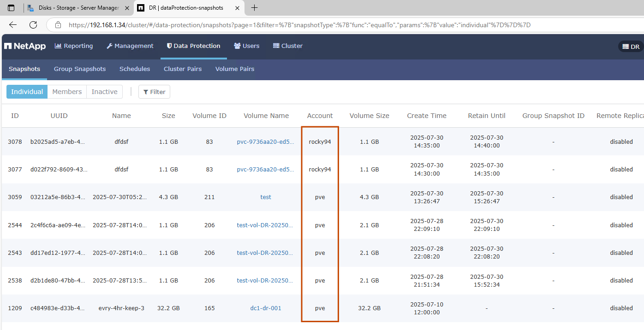Open the Cluster menu
This screenshot has height=330, width=644.
(288, 46)
